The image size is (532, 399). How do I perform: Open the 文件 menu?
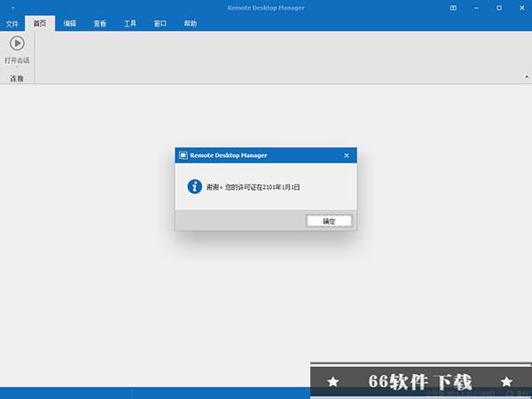click(x=12, y=23)
